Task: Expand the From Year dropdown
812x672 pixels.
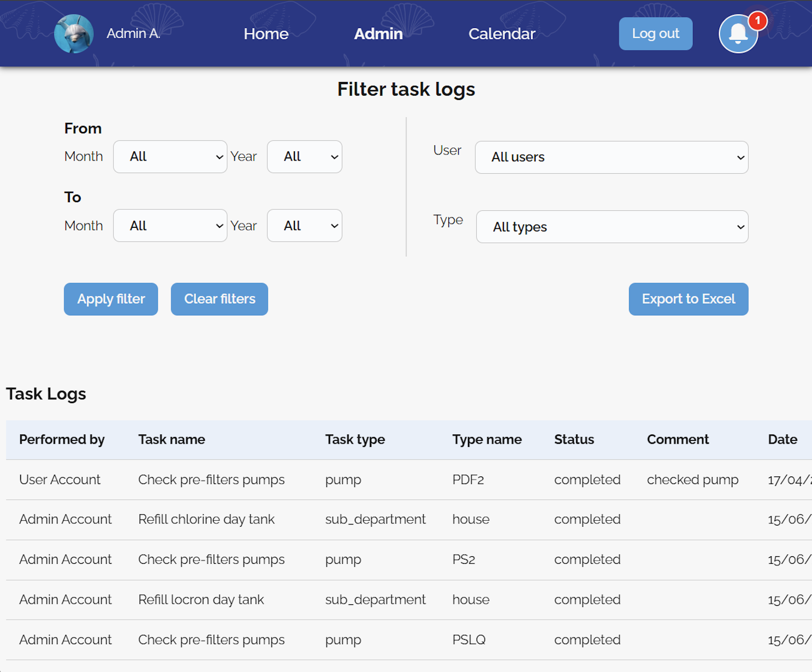Action: pos(304,157)
